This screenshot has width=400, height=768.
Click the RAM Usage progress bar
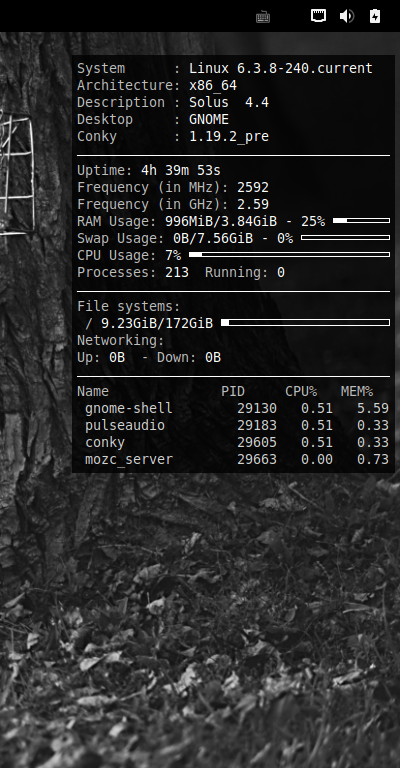coord(361,221)
